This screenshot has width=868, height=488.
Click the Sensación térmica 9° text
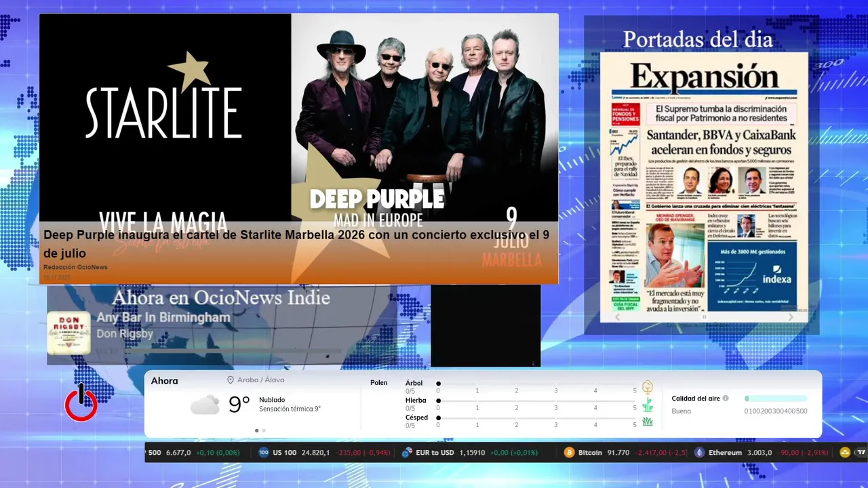[290, 409]
